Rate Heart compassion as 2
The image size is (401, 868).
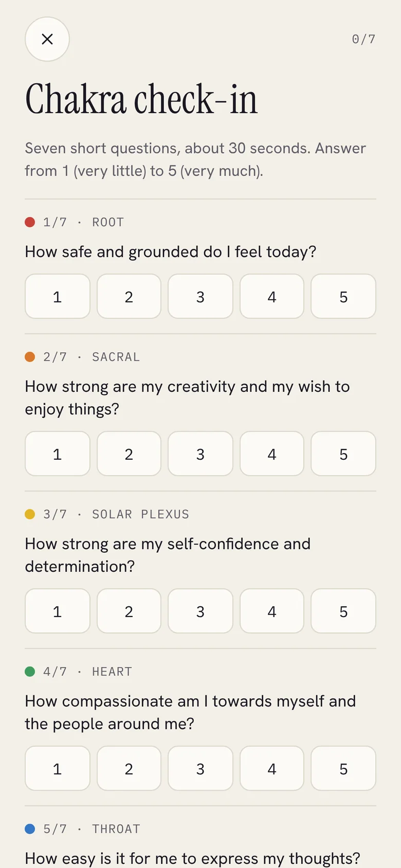tap(129, 768)
